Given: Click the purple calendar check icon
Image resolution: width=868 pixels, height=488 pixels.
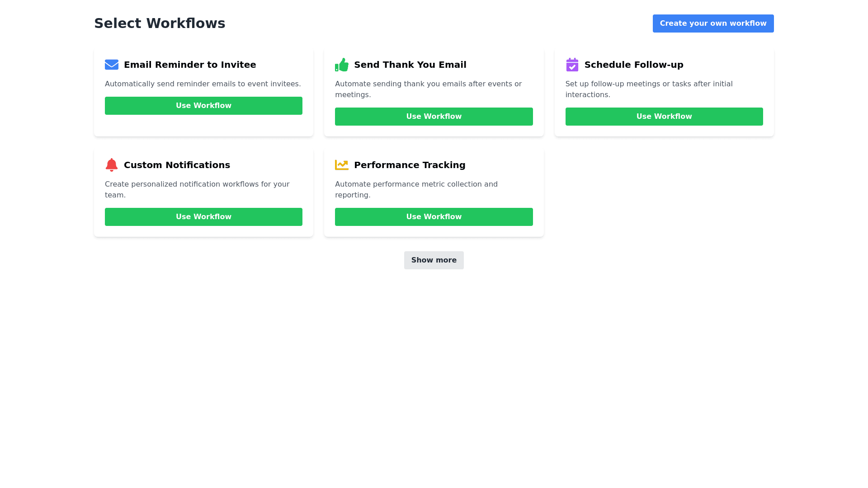Looking at the screenshot, I should [x=572, y=65].
